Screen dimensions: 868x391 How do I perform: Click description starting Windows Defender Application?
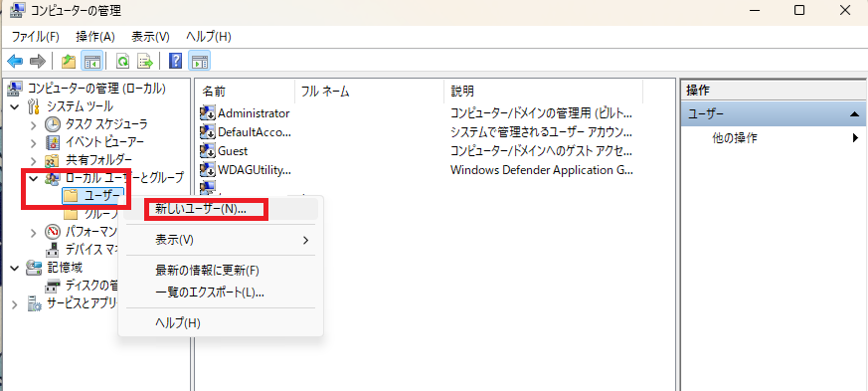tap(542, 169)
